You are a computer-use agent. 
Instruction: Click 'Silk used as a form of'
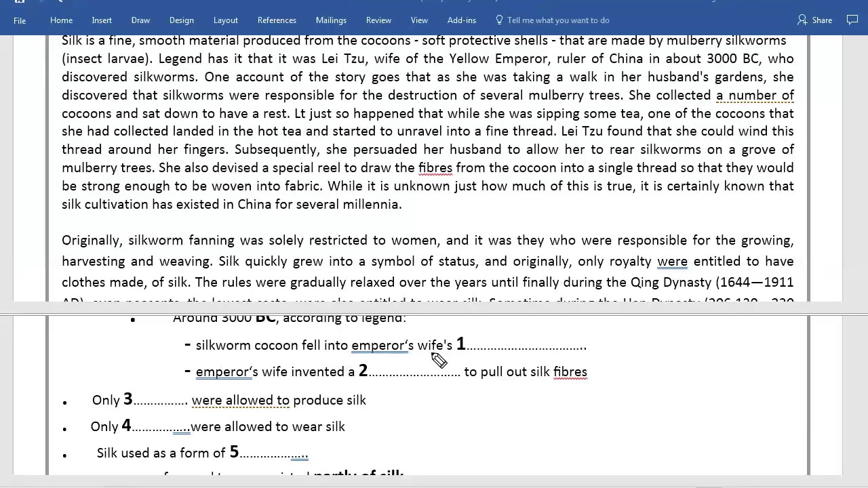(161, 453)
